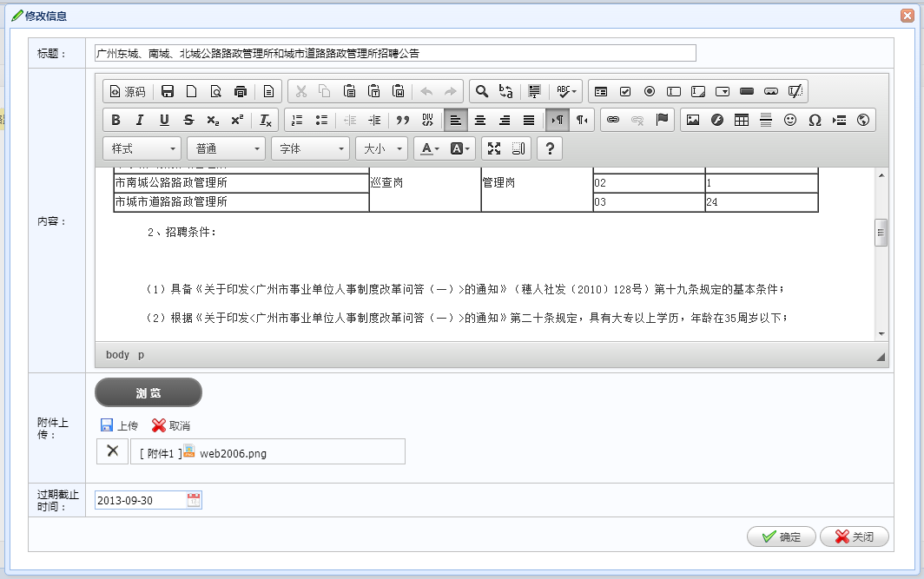
Task: Insert a text field form element
Action: (674, 91)
